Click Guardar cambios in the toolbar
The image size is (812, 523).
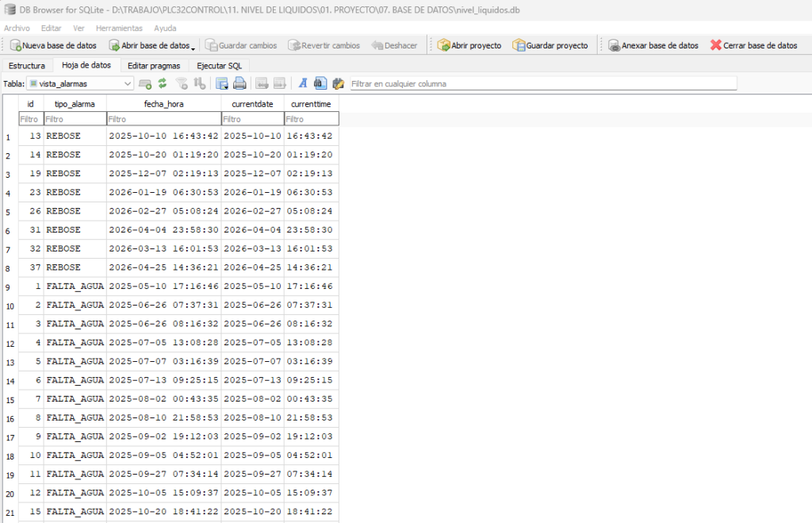(241, 45)
